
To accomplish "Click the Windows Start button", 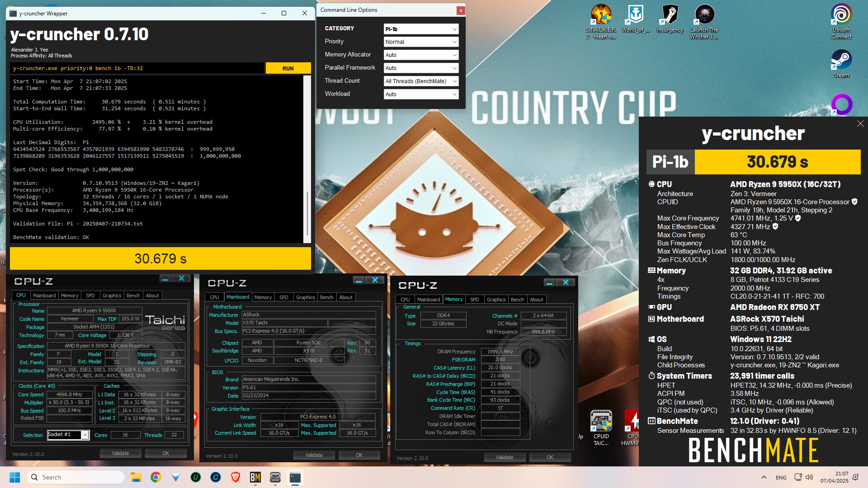I will click(x=14, y=477).
